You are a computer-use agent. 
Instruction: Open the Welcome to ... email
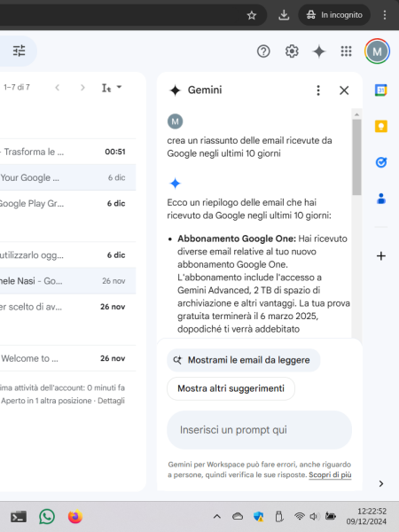pyautogui.click(x=68, y=358)
